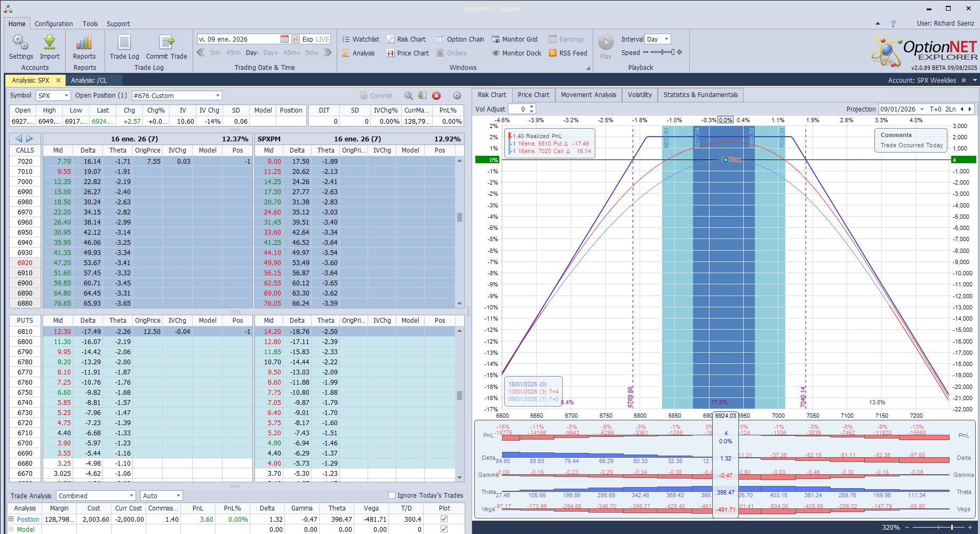Open the Interval Day dropdown
Image resolution: width=980 pixels, height=534 pixels.
click(666, 39)
